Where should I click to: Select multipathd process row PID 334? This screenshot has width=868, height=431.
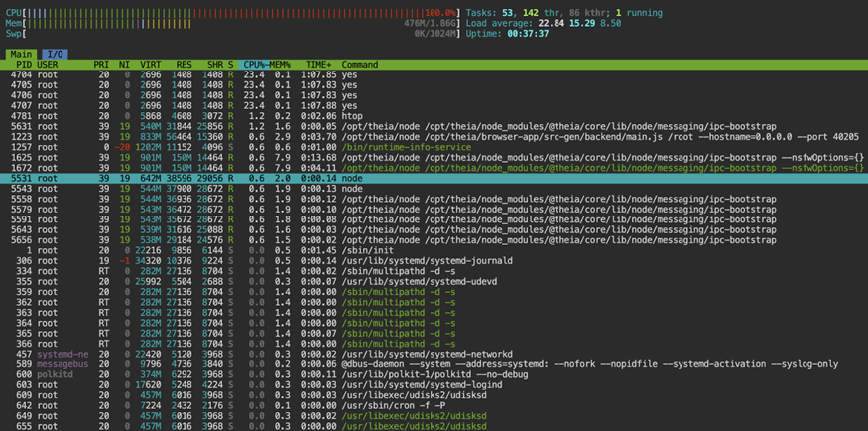(x=434, y=271)
